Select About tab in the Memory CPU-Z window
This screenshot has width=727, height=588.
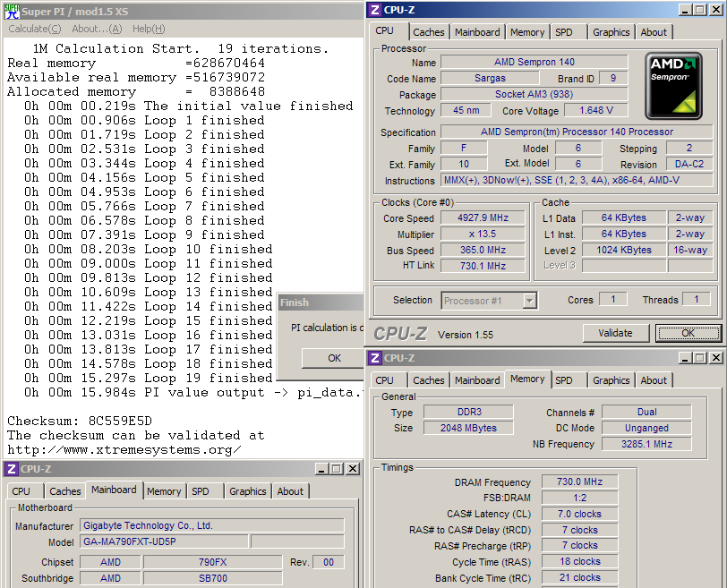[x=654, y=380]
